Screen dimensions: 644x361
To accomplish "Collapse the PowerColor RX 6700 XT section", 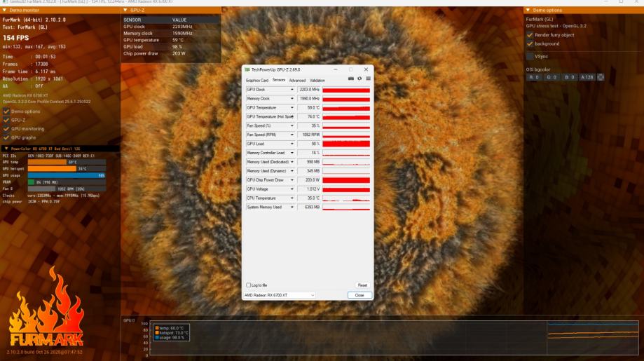I will pos(6,149).
